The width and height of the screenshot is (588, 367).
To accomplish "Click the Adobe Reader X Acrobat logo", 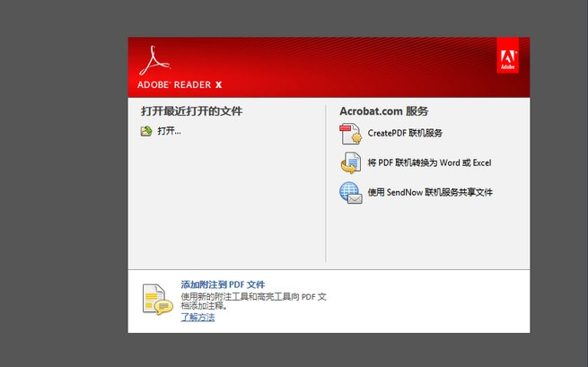I will coord(154,61).
